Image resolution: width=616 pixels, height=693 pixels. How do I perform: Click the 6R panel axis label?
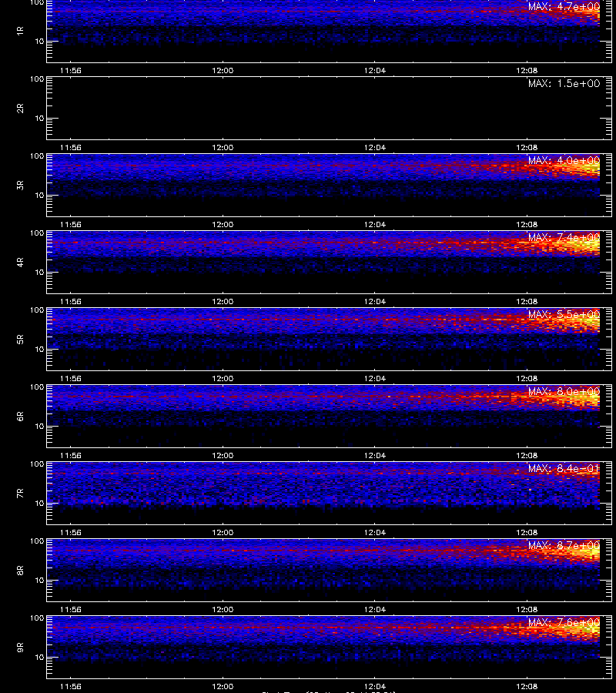click(x=20, y=417)
